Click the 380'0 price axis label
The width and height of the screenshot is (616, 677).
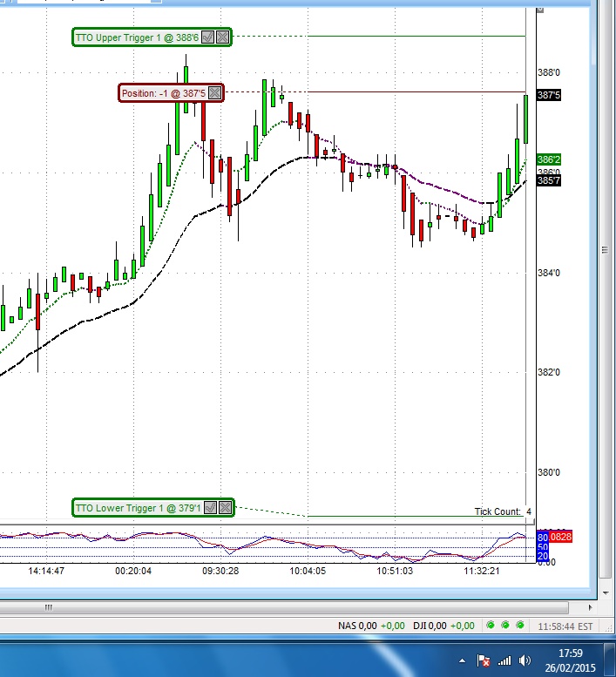pyautogui.click(x=549, y=472)
